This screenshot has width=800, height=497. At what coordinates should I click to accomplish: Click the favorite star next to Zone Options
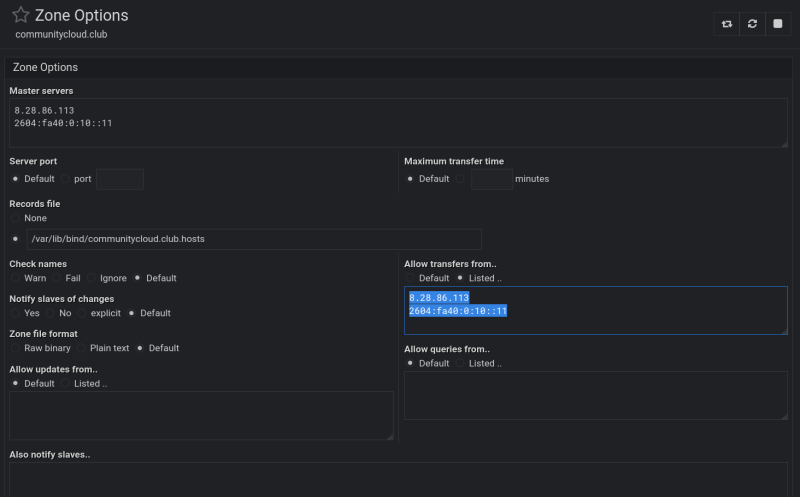coord(20,16)
